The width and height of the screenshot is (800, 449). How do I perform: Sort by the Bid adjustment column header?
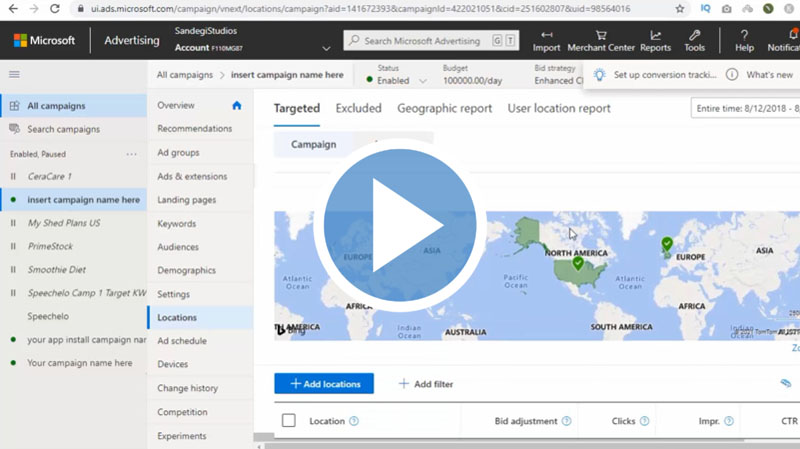[526, 421]
